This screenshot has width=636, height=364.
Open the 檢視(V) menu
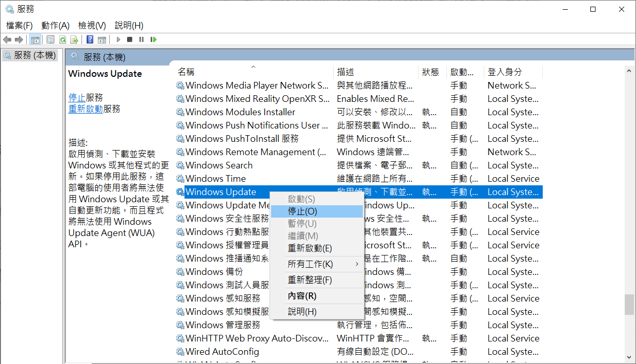point(92,26)
